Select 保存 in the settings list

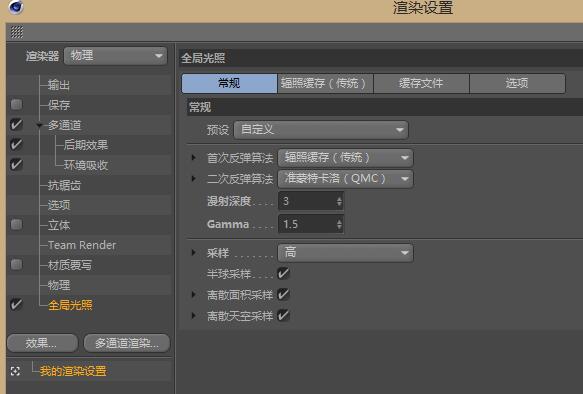[59, 105]
